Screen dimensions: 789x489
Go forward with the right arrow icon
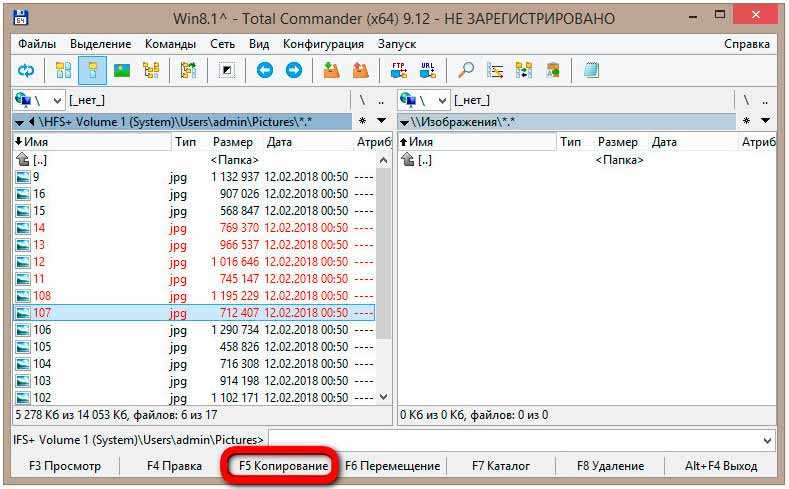click(x=294, y=70)
